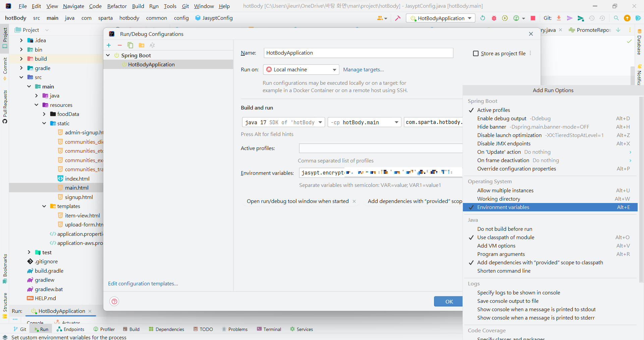Open the Navigate menu
644x340 pixels.
(x=73, y=6)
